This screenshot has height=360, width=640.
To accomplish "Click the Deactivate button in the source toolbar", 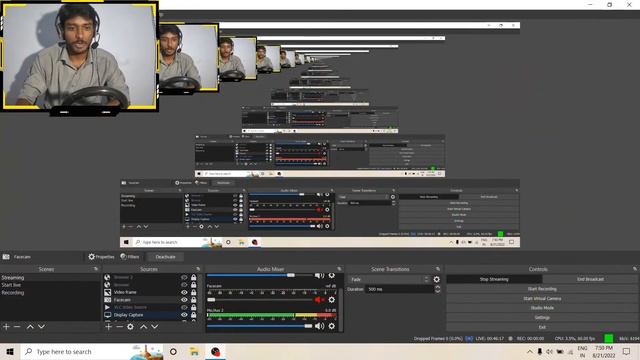I will [x=165, y=257].
